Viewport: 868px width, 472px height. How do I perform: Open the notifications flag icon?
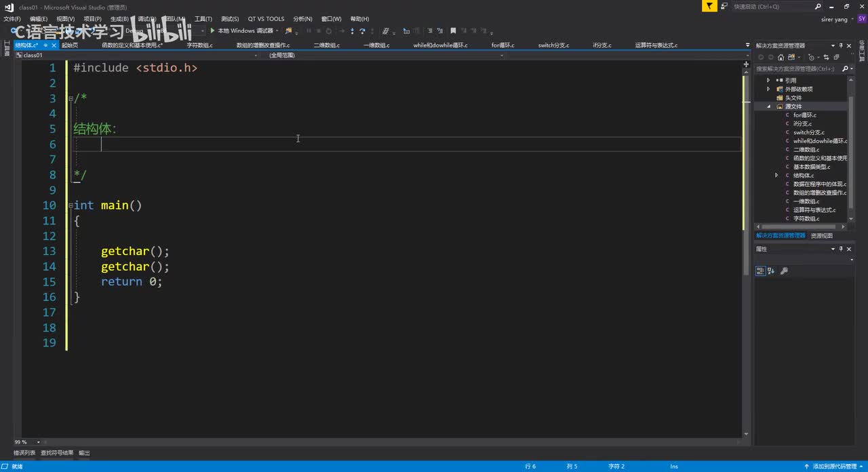[x=709, y=6]
